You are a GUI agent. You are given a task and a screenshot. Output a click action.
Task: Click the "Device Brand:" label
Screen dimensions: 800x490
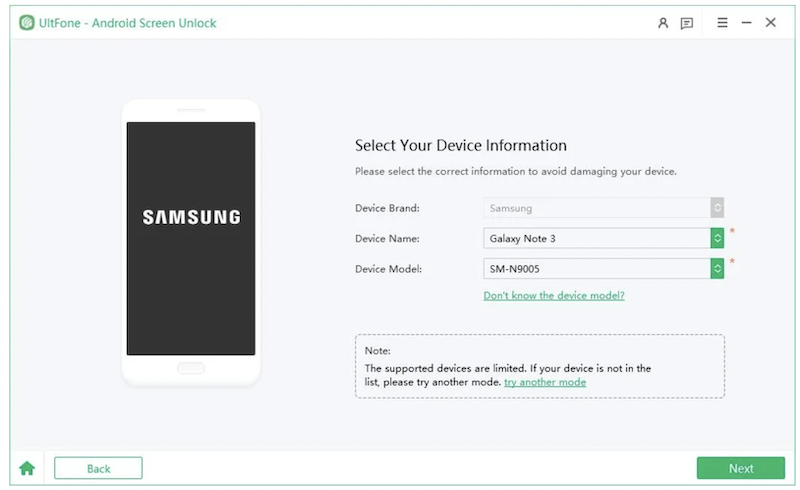[387, 208]
